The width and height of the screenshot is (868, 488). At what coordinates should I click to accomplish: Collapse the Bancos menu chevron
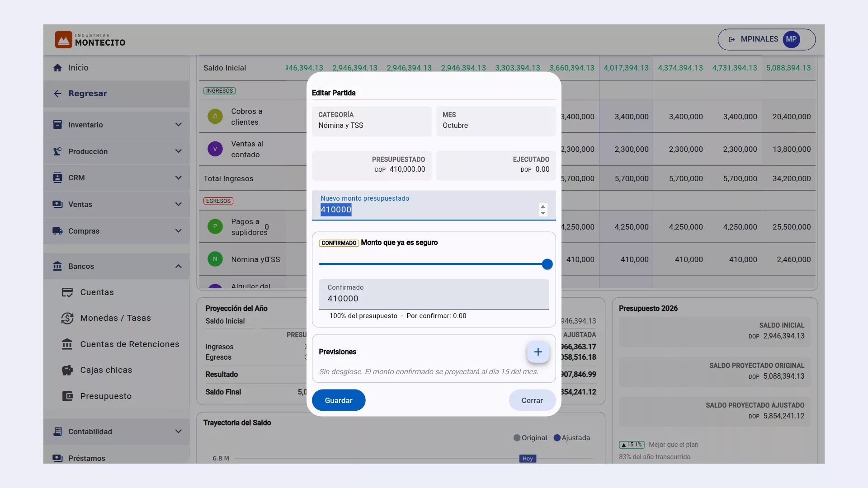179,266
